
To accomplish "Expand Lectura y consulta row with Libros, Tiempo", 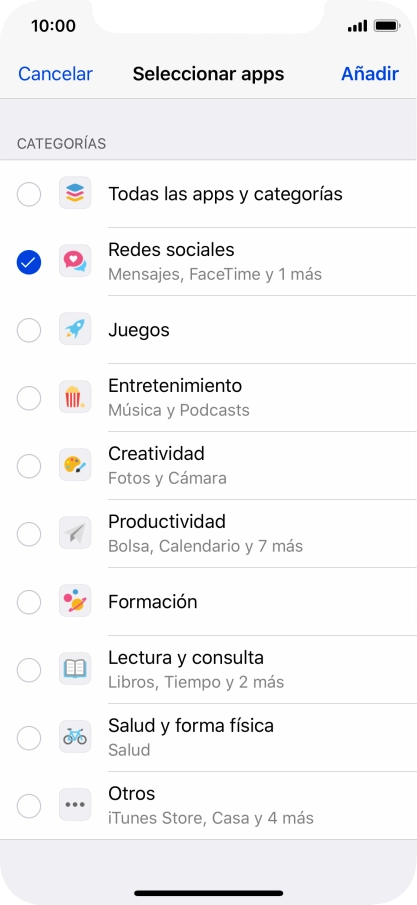I will [x=208, y=670].
